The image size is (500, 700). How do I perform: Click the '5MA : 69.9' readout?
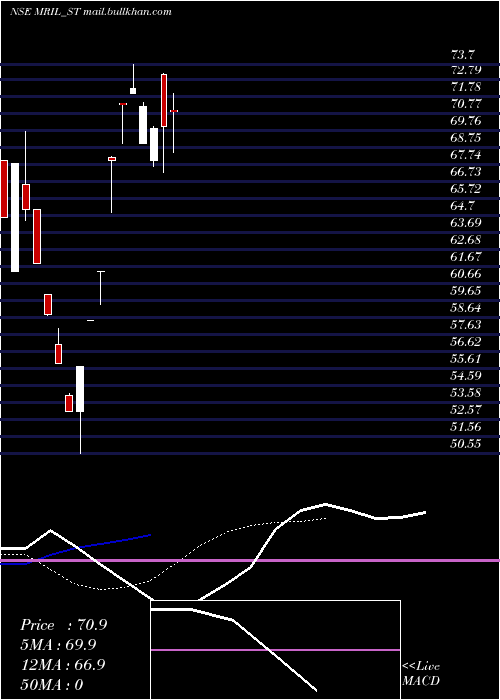coord(58,645)
